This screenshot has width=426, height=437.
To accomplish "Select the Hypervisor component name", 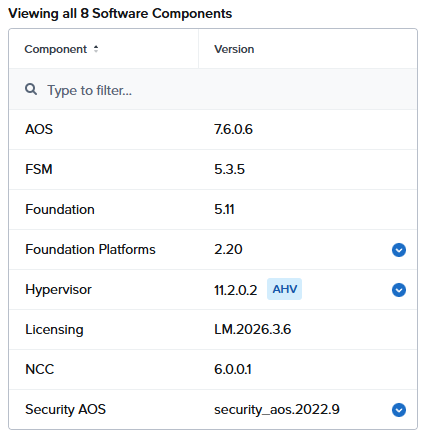I will (x=58, y=290).
